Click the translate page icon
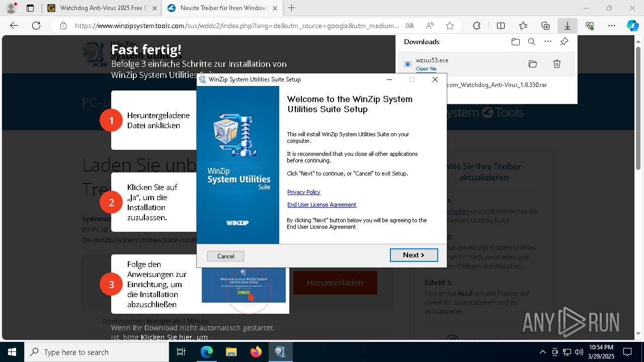The height and width of the screenshot is (362, 644). pyautogui.click(x=410, y=26)
